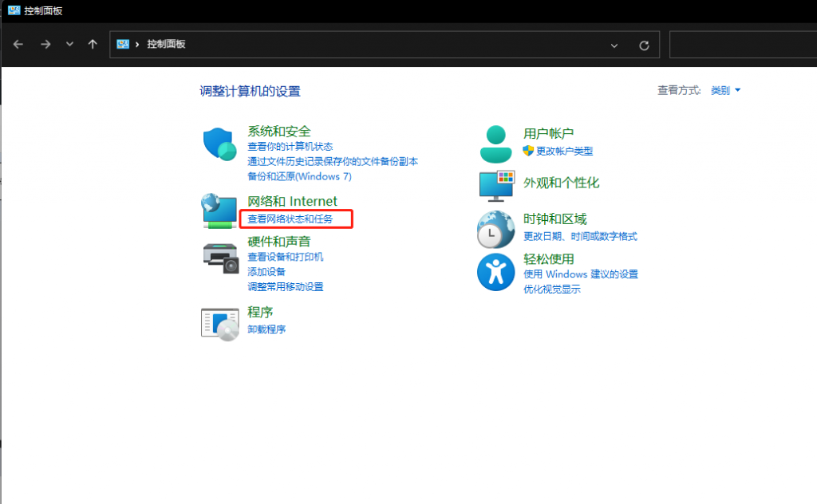Click the 时钟和区域 clock globe icon
Image resolution: width=817 pixels, height=504 pixels.
click(x=495, y=229)
